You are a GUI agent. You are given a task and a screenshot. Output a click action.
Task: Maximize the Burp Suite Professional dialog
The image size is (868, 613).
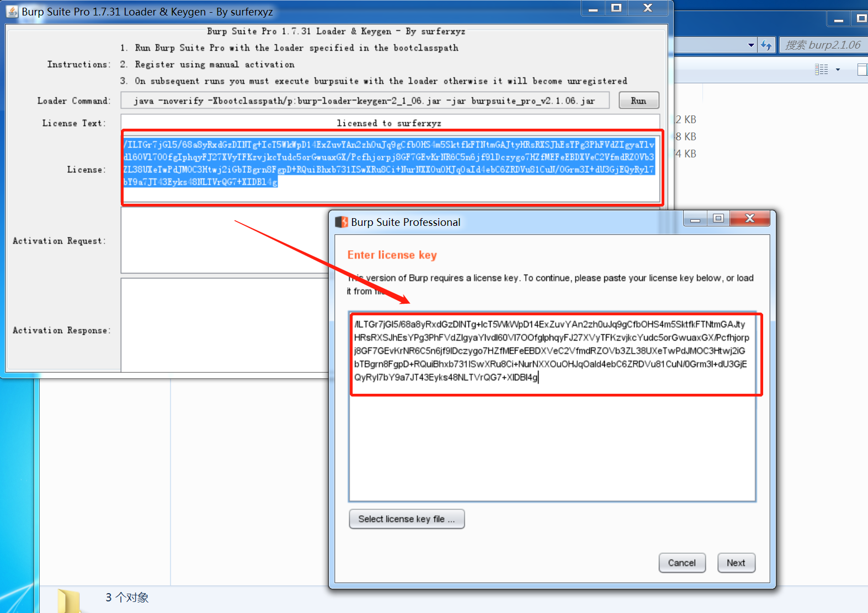pos(718,219)
